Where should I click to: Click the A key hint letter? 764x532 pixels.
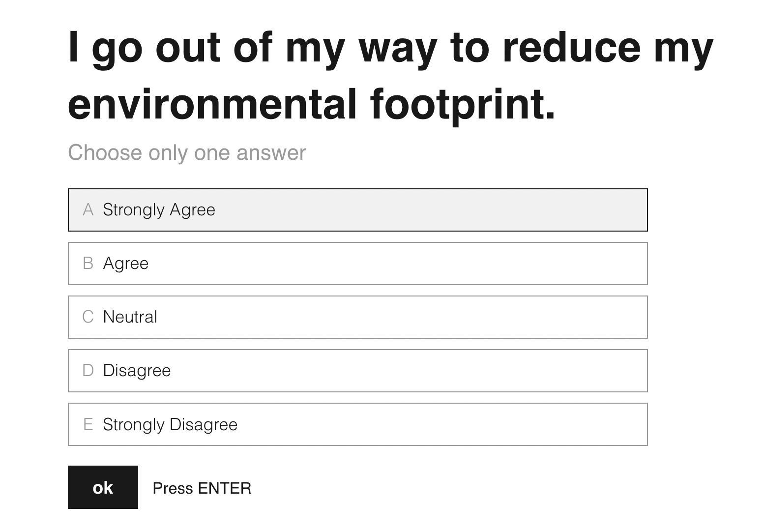coord(88,210)
